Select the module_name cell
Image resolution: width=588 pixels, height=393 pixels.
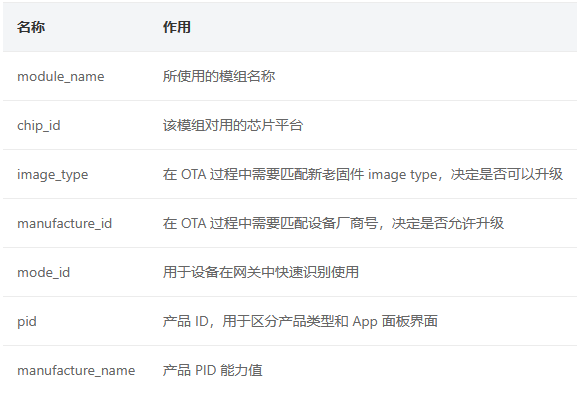point(61,76)
